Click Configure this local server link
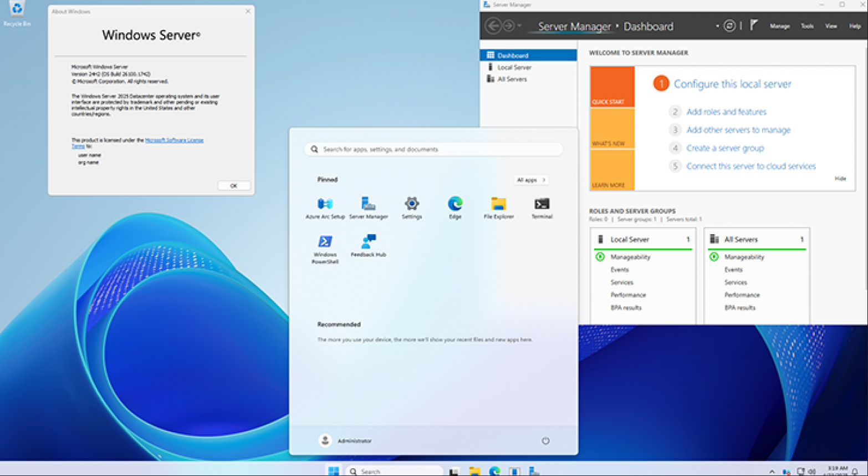 point(732,84)
